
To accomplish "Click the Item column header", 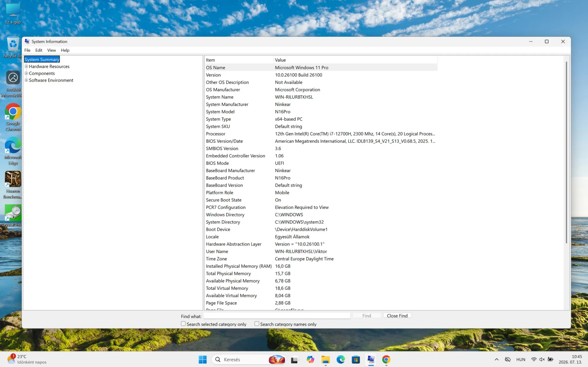I will [x=239, y=60].
